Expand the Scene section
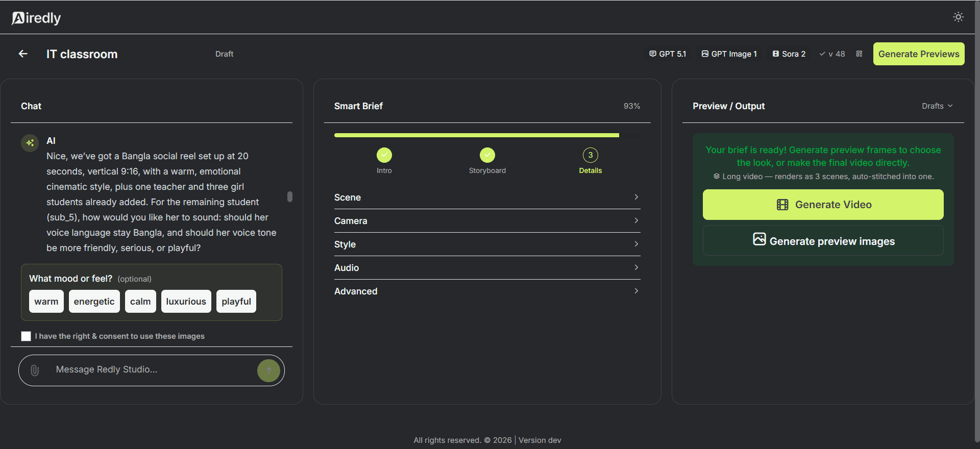980x449 pixels. coord(487,197)
